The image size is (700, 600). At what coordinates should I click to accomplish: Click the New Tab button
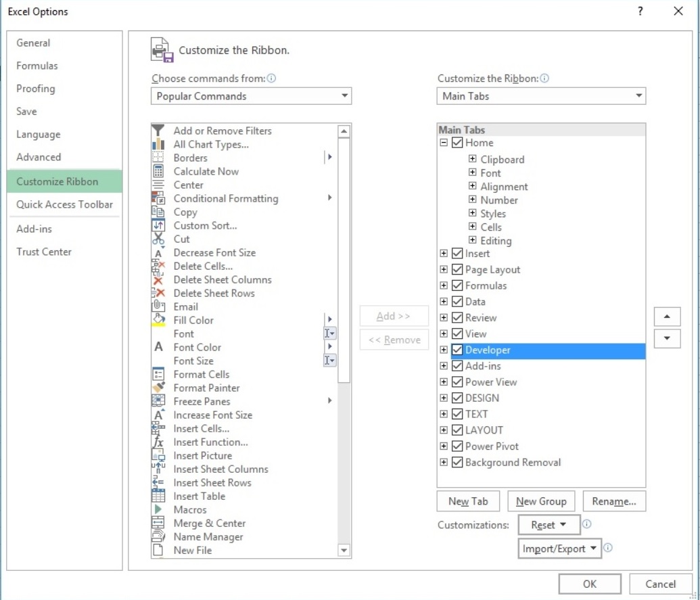(x=468, y=501)
